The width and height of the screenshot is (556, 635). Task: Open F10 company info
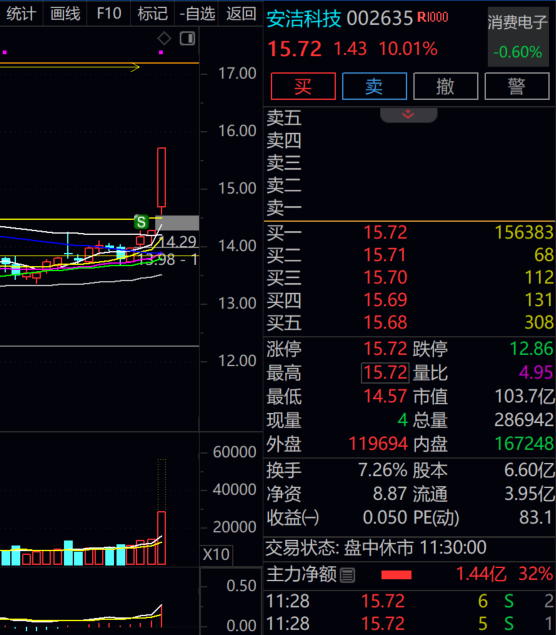(109, 14)
